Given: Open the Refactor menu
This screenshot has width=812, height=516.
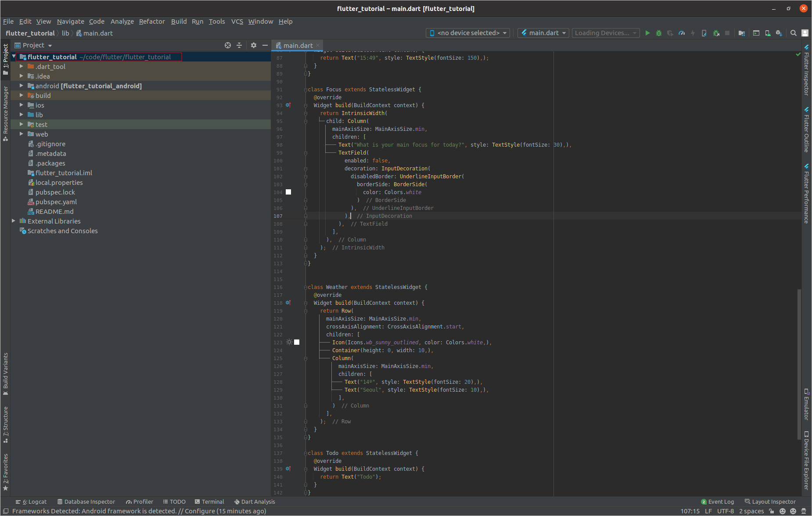Looking at the screenshot, I should tap(152, 22).
